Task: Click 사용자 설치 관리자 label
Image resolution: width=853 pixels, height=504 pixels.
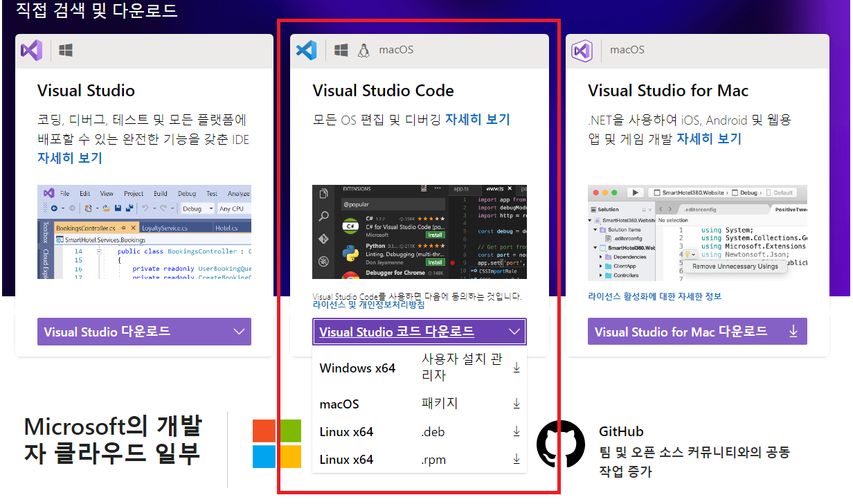Action: point(463,368)
